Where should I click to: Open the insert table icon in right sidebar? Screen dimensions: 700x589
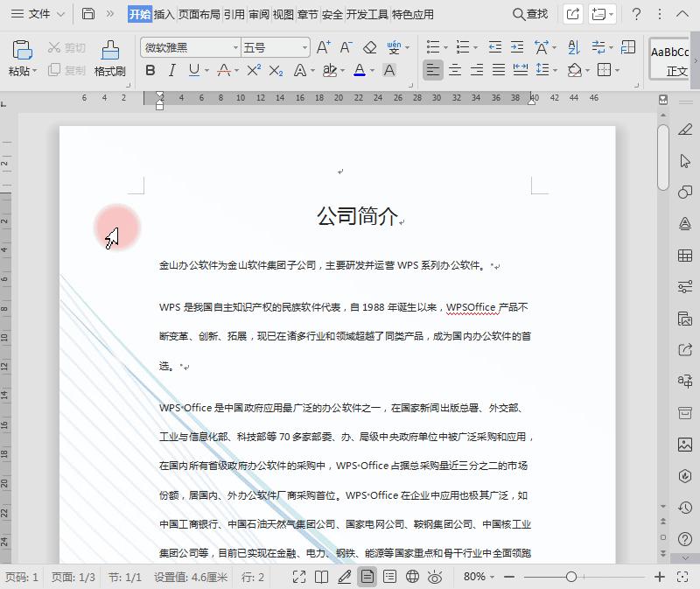[686, 255]
